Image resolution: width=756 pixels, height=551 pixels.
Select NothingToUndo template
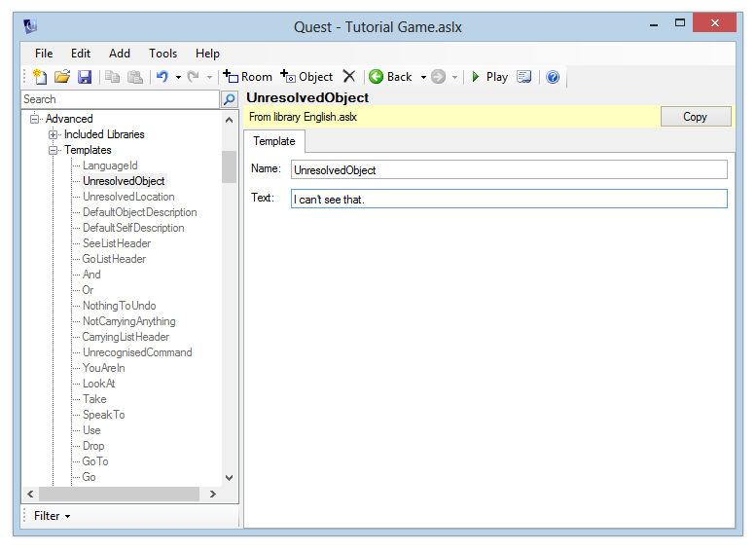click(119, 306)
